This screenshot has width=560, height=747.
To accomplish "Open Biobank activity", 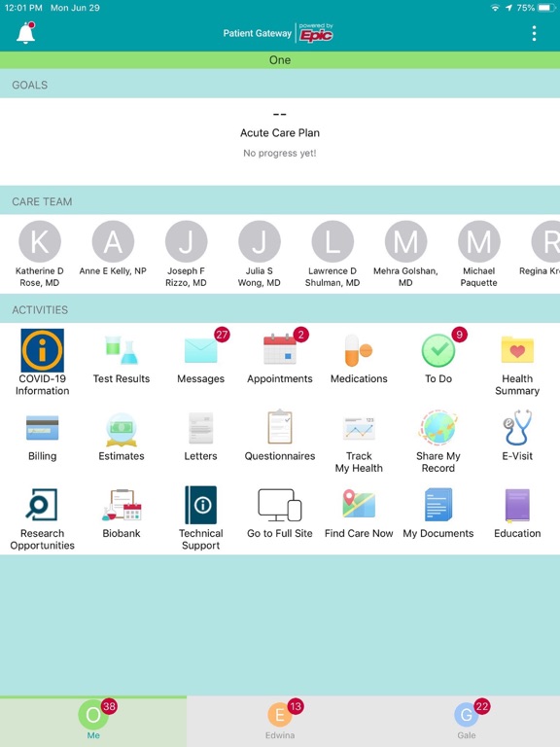I will coord(121,514).
